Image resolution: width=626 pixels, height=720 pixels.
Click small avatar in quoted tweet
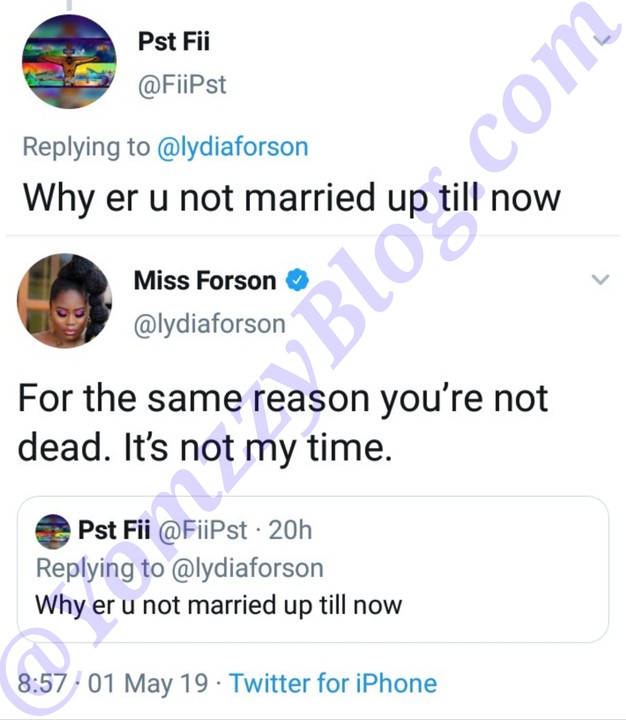53,531
